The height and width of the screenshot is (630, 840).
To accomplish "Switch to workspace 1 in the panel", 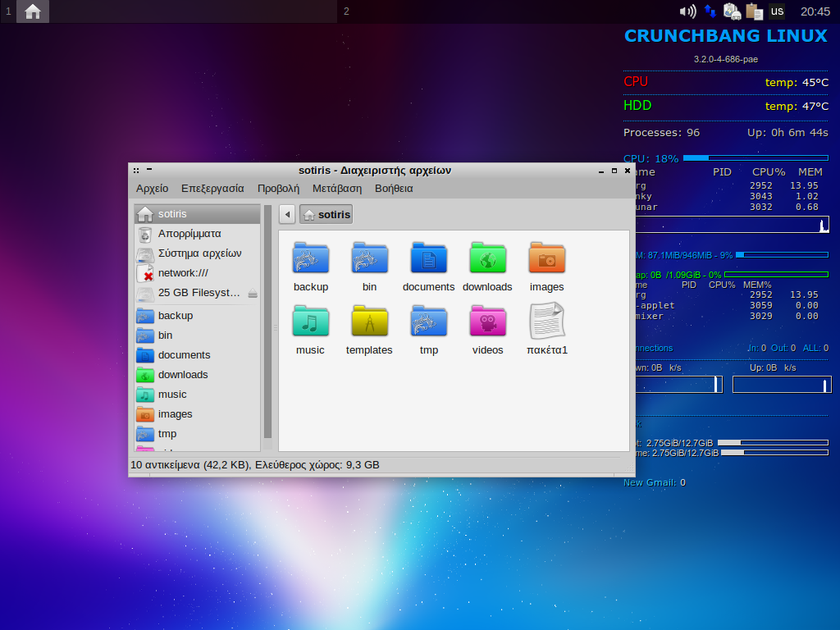I will pyautogui.click(x=8, y=11).
